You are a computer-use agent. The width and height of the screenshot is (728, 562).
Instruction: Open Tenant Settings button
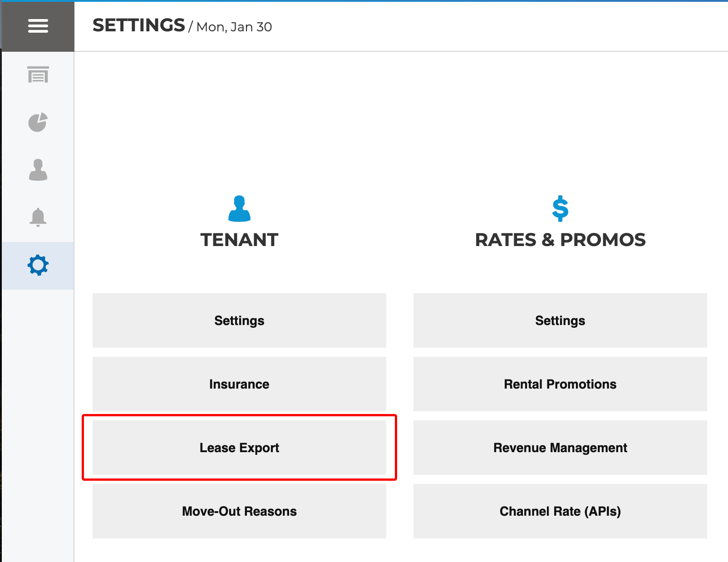pyautogui.click(x=239, y=320)
